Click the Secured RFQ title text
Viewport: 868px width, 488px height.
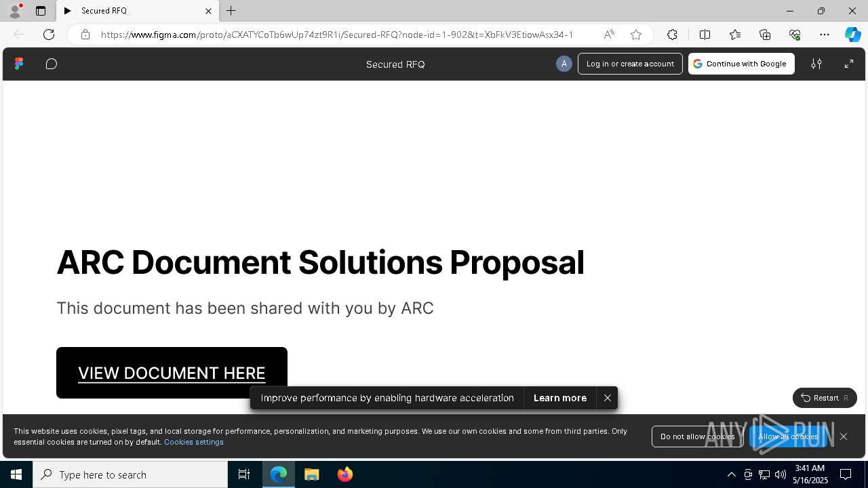(x=395, y=64)
